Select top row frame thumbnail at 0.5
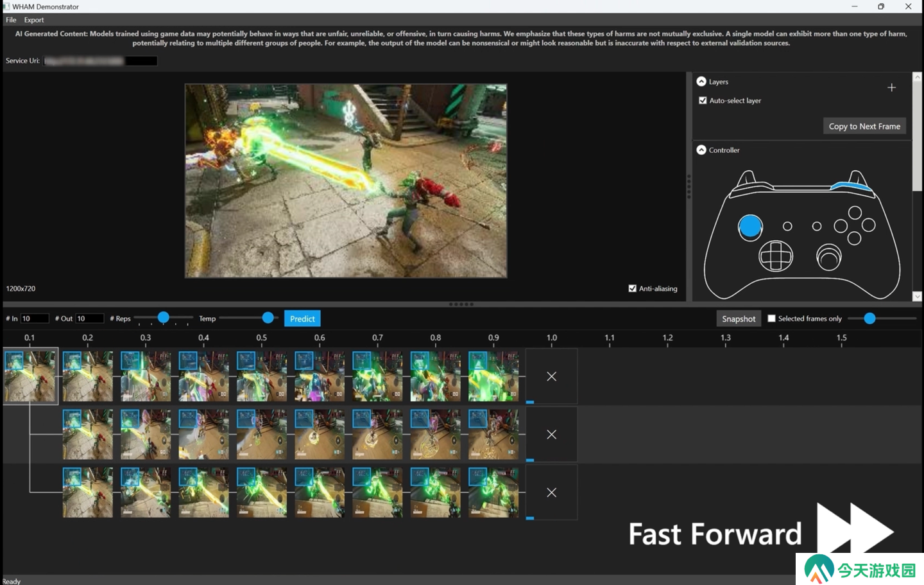This screenshot has height=585, width=924. click(x=262, y=376)
